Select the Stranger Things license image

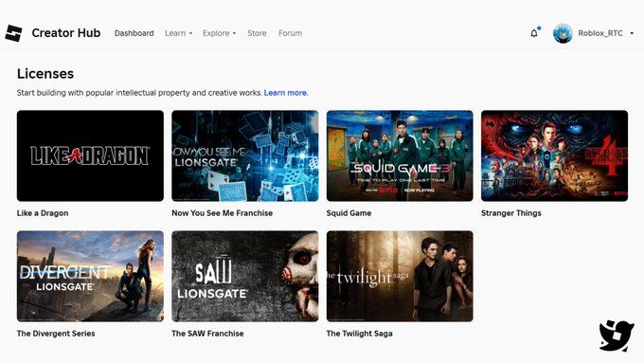(x=554, y=155)
